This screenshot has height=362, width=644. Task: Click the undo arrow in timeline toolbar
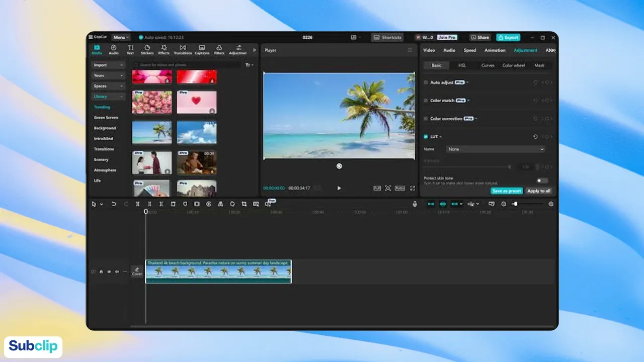click(x=114, y=204)
